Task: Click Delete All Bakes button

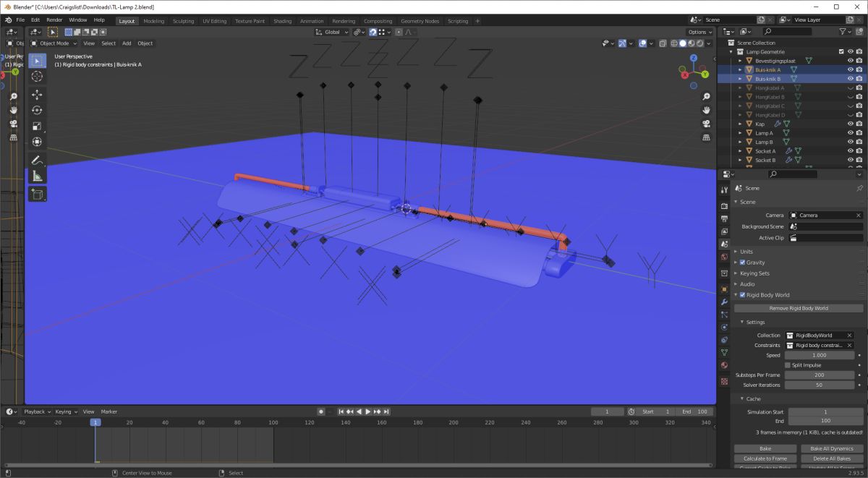Action: (832, 458)
